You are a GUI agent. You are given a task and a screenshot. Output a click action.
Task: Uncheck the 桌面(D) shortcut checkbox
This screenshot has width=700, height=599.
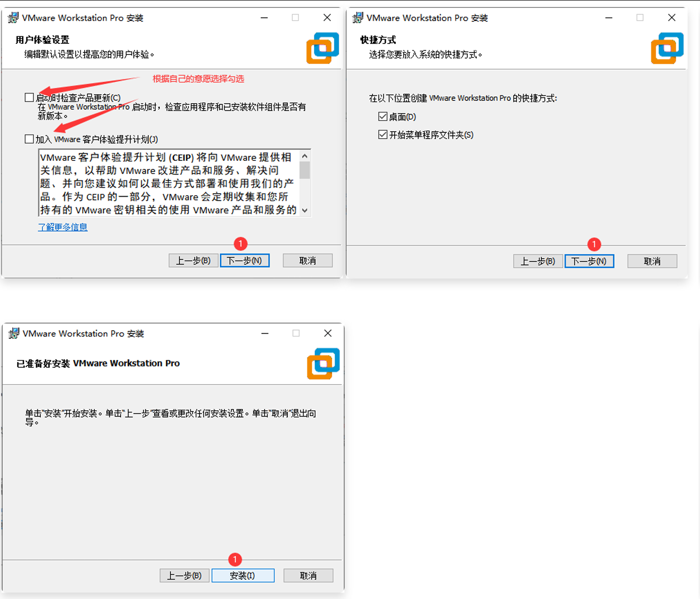pos(383,116)
